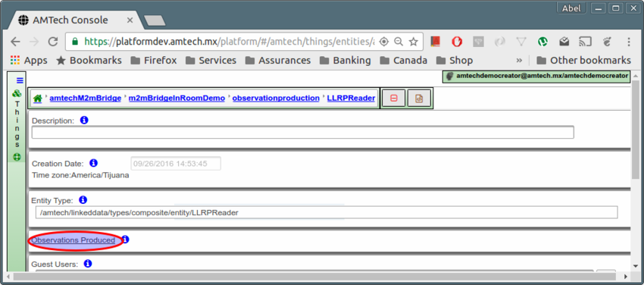This screenshot has width=644, height=285.
Task: Click the zoom-out magnifier in address bar
Action: (x=399, y=42)
